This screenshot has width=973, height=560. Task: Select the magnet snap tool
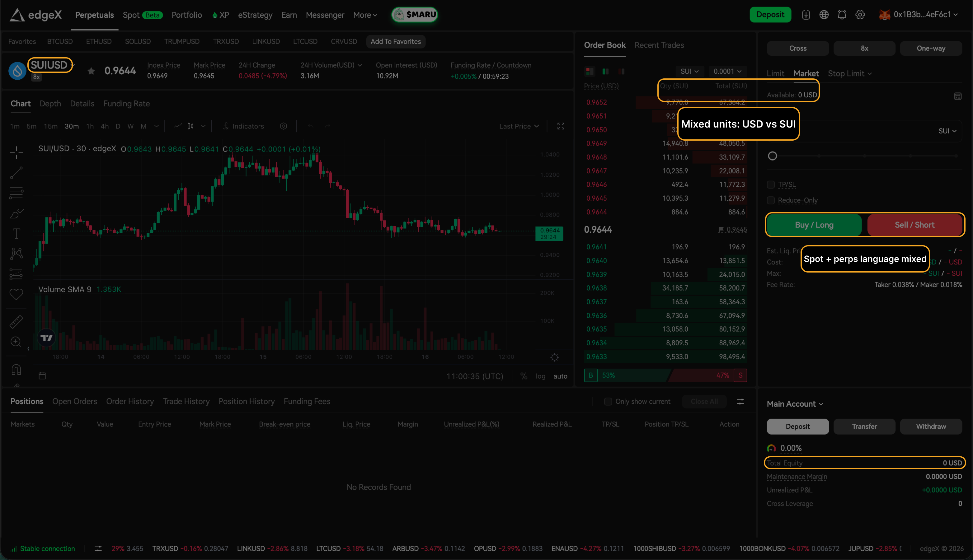(x=16, y=369)
